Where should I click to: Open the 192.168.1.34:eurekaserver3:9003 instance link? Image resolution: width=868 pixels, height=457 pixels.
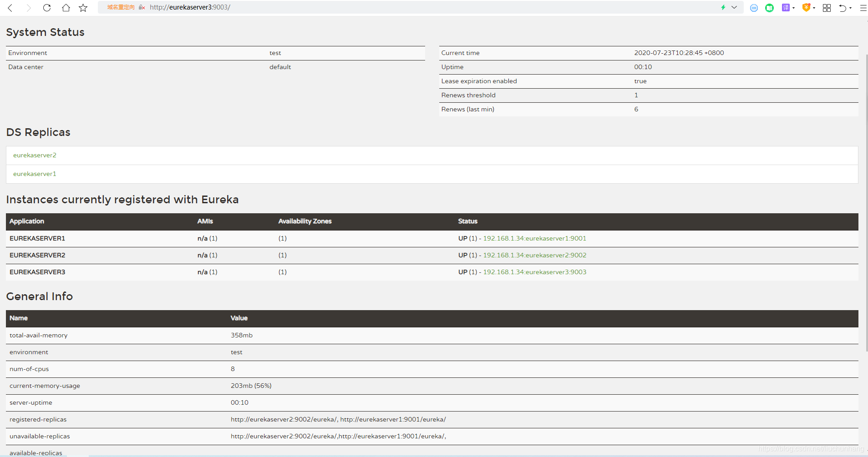(x=534, y=272)
